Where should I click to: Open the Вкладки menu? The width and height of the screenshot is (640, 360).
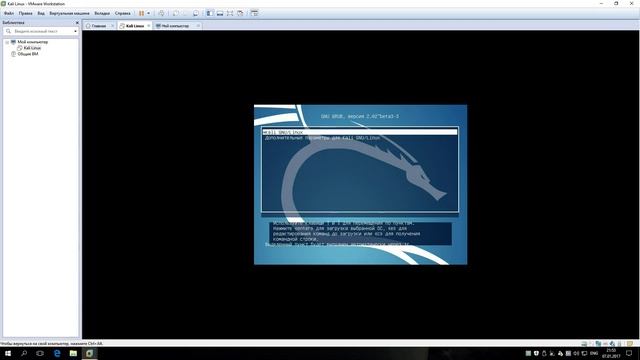click(102, 13)
